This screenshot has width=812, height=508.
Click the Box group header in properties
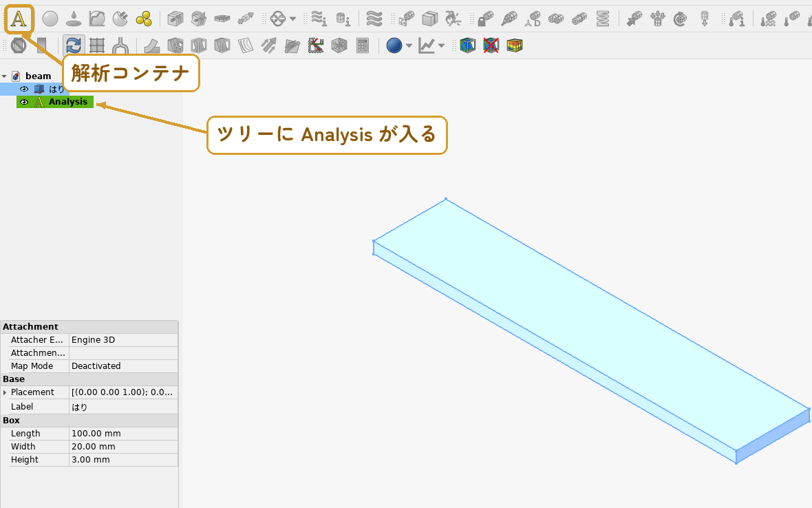click(89, 421)
